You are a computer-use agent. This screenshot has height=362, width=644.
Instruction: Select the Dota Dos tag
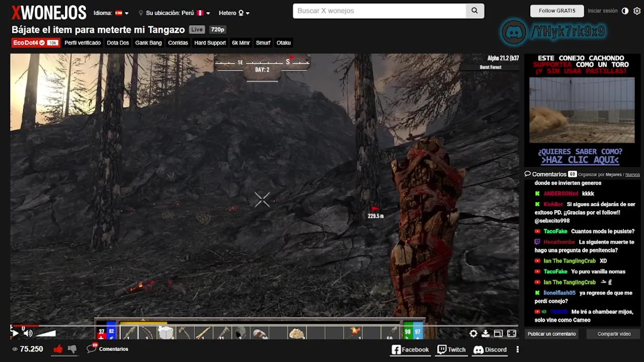pos(118,43)
